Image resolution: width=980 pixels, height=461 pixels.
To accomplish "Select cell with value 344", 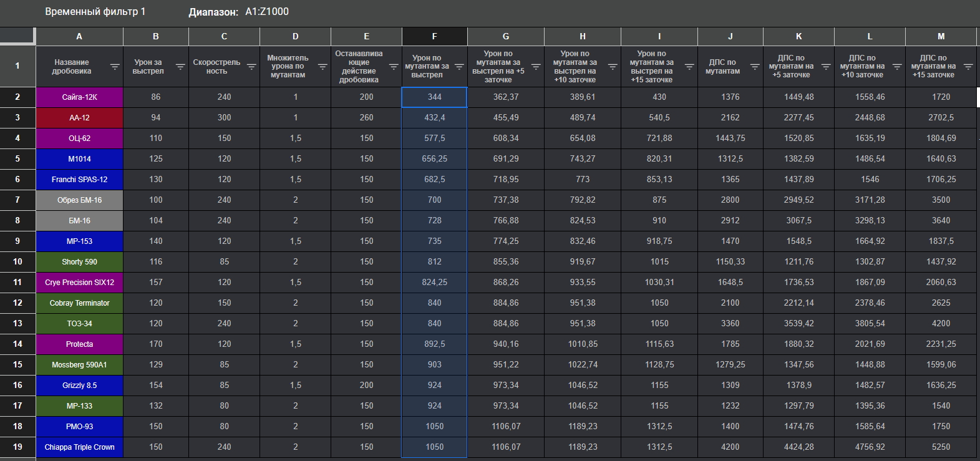I will pos(434,97).
